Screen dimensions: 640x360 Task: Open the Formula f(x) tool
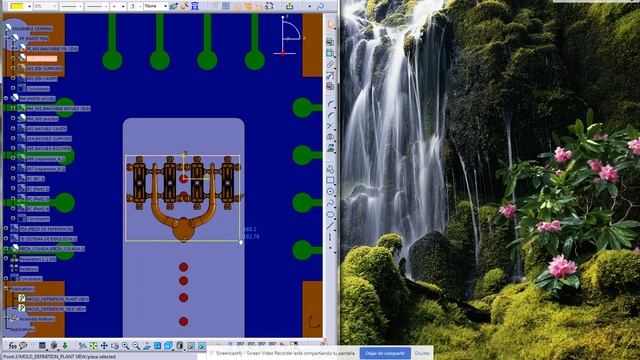click(13, 346)
